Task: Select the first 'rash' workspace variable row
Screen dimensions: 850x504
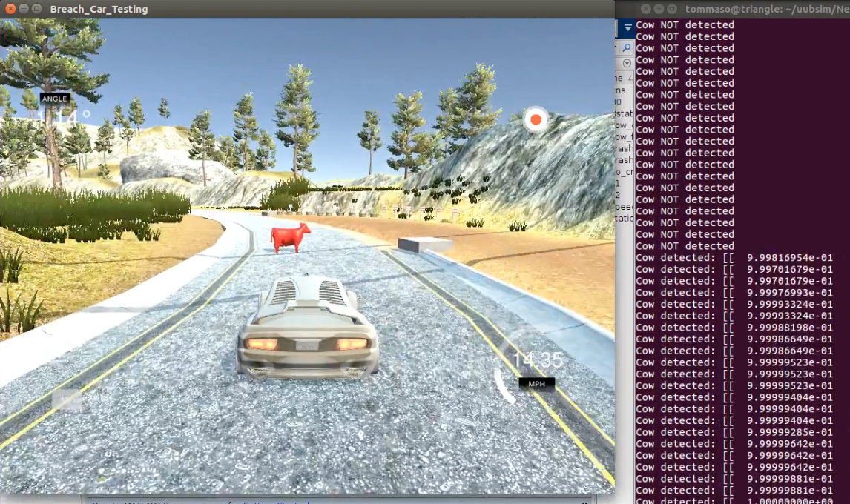Action: click(624, 148)
